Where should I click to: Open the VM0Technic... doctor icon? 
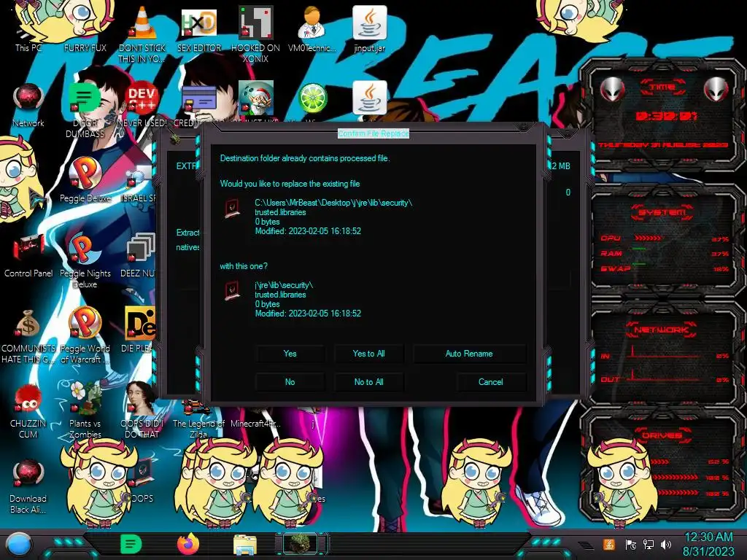point(312,23)
